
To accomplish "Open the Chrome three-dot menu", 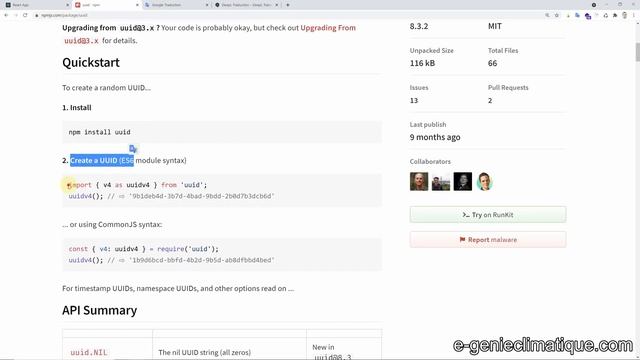I will point(634,16).
